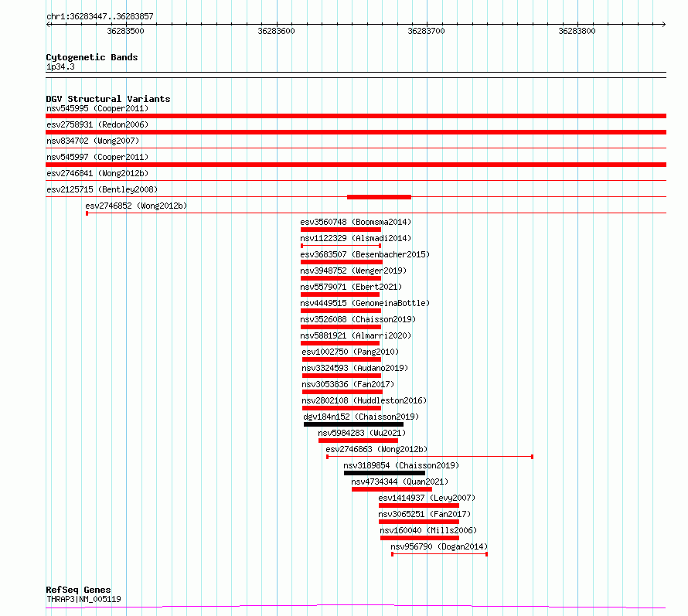This screenshot has height=616, width=688.
Task: Click the DGV Structural Variants heading
Action: pyautogui.click(x=108, y=99)
